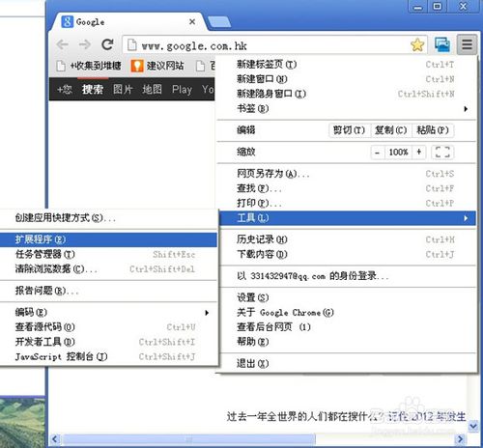Select 清除浏览数据(C)... in the tools submenu
Image resolution: width=483 pixels, height=448 pixels.
coord(108,268)
